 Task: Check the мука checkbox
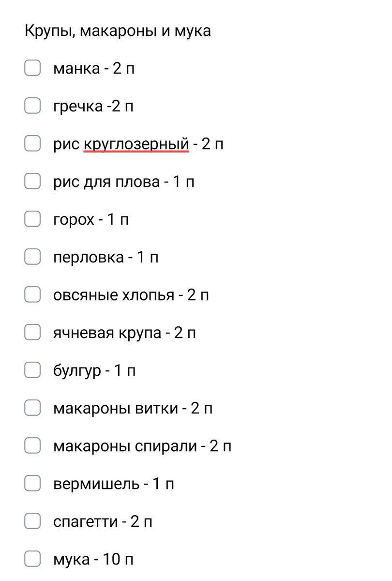(x=32, y=559)
